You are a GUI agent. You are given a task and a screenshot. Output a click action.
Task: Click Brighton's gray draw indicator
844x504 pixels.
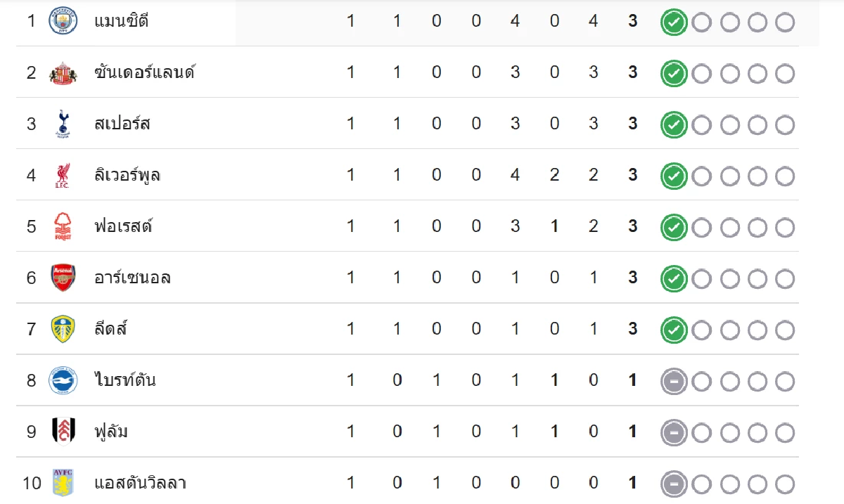coord(673,382)
